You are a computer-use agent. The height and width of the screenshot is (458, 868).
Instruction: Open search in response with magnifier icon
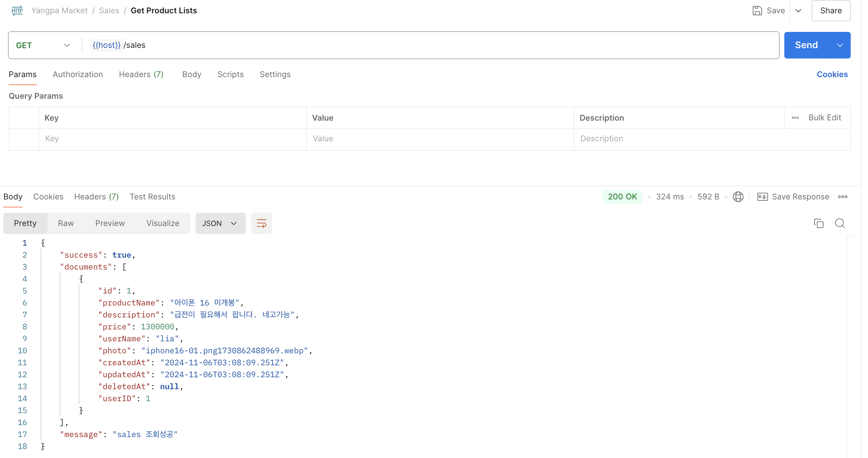[x=839, y=223]
